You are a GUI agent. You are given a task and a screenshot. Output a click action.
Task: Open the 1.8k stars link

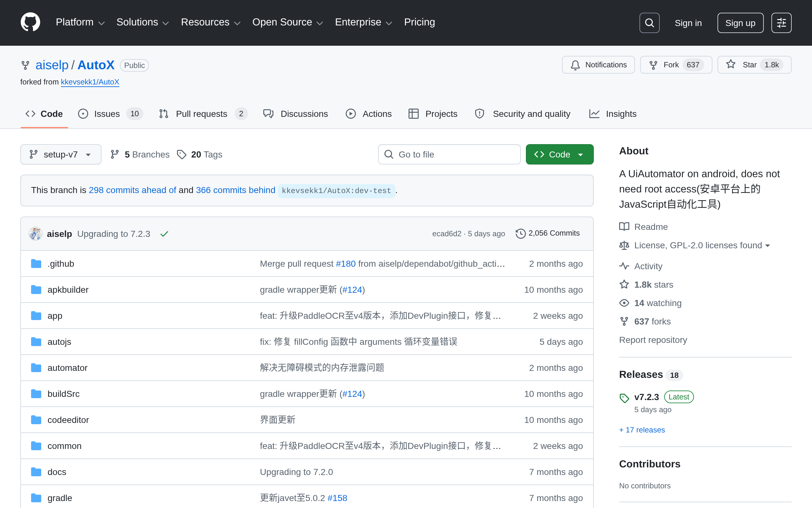pyautogui.click(x=654, y=284)
